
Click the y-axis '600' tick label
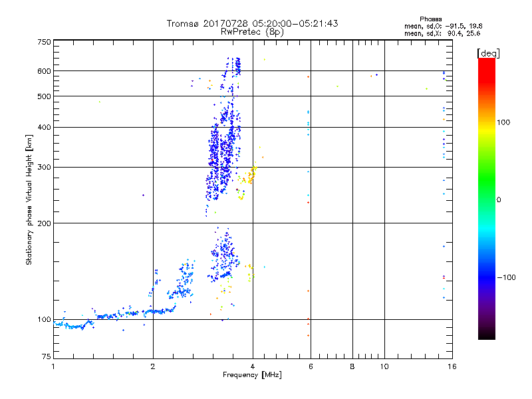[x=44, y=71]
